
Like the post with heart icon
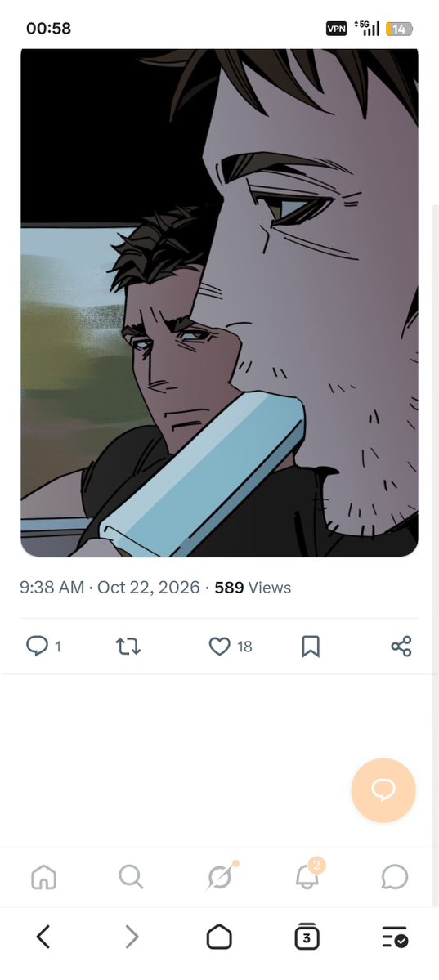pyautogui.click(x=219, y=647)
